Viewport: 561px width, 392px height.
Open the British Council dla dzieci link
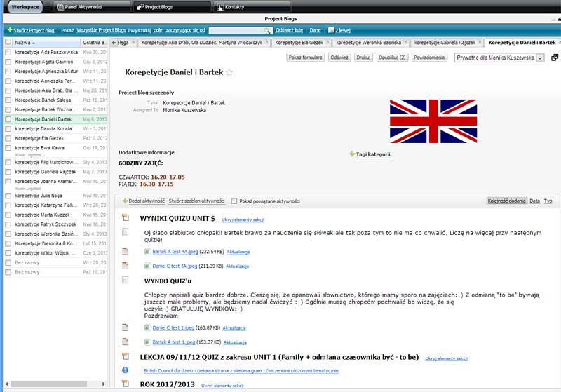(241, 371)
